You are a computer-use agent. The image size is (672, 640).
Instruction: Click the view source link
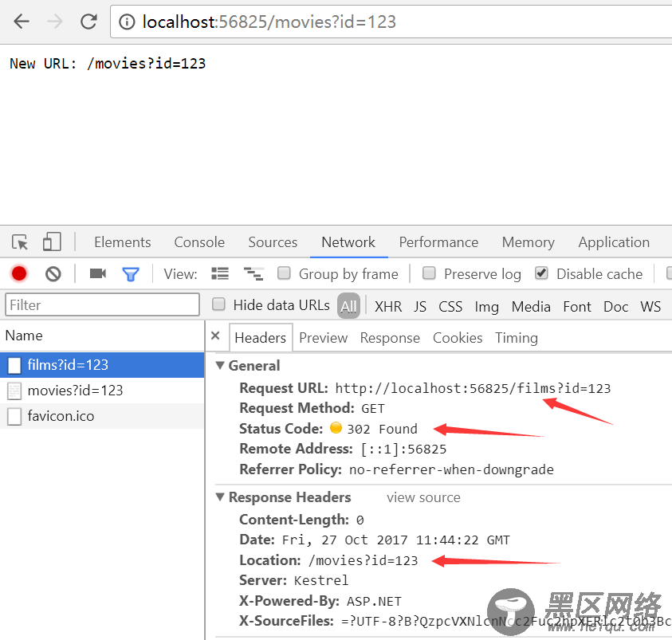[423, 497]
